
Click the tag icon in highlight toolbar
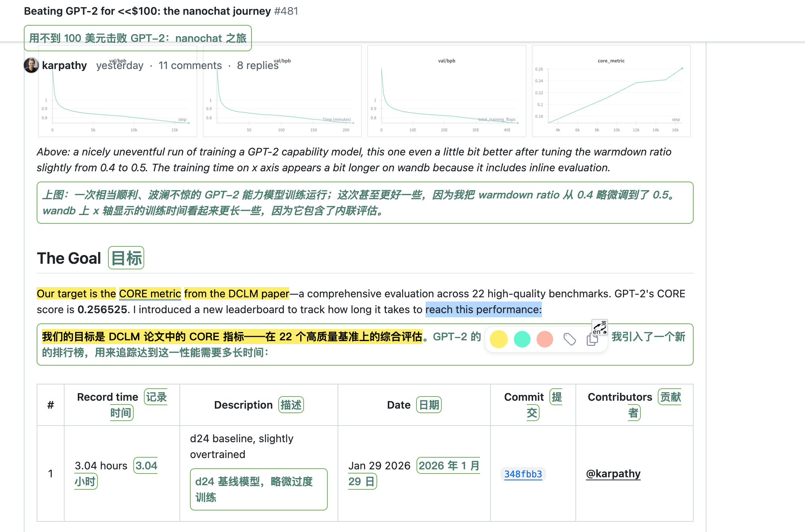pos(569,339)
